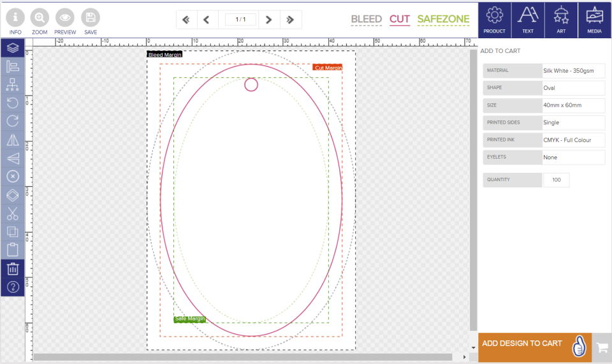Open the Layers panel icon

tap(13, 48)
